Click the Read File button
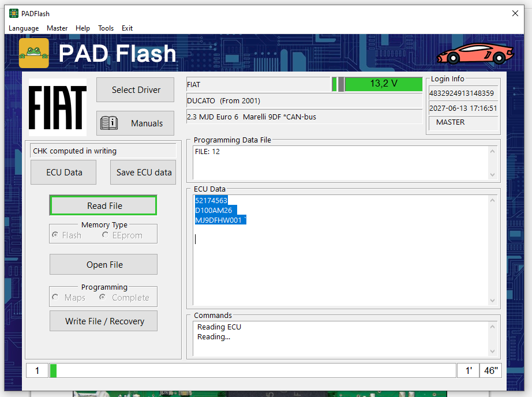The height and width of the screenshot is (397, 532). 103,205
